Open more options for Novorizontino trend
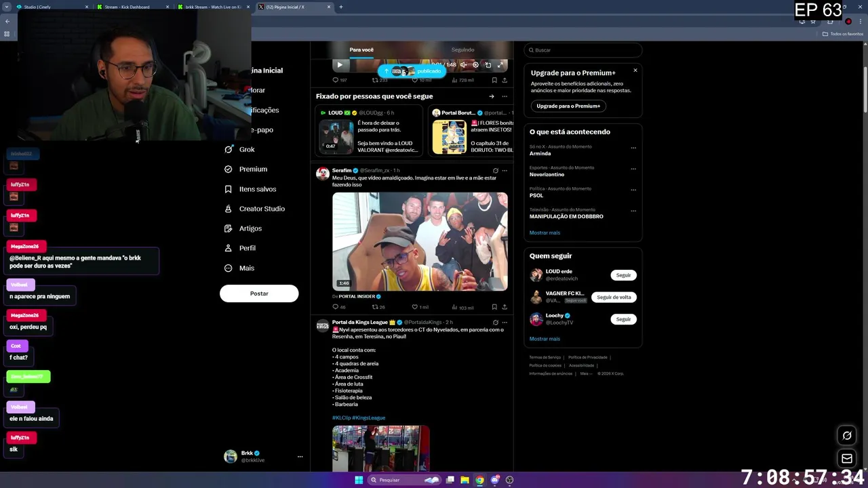Screen dimensions: 868x488 [633, 169]
